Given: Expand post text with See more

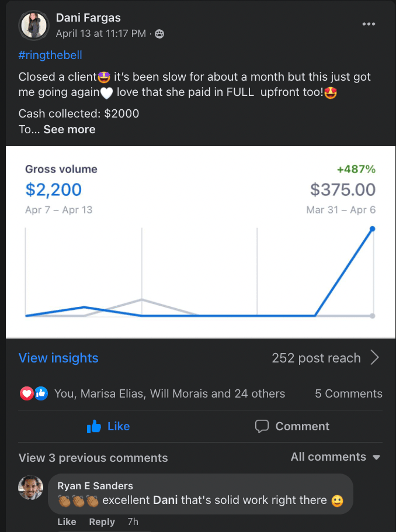Looking at the screenshot, I should point(69,129).
